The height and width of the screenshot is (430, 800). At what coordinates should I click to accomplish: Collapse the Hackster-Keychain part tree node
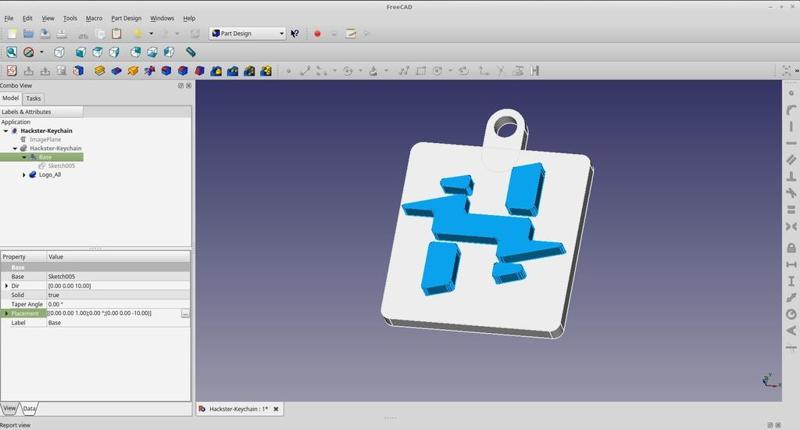point(15,148)
